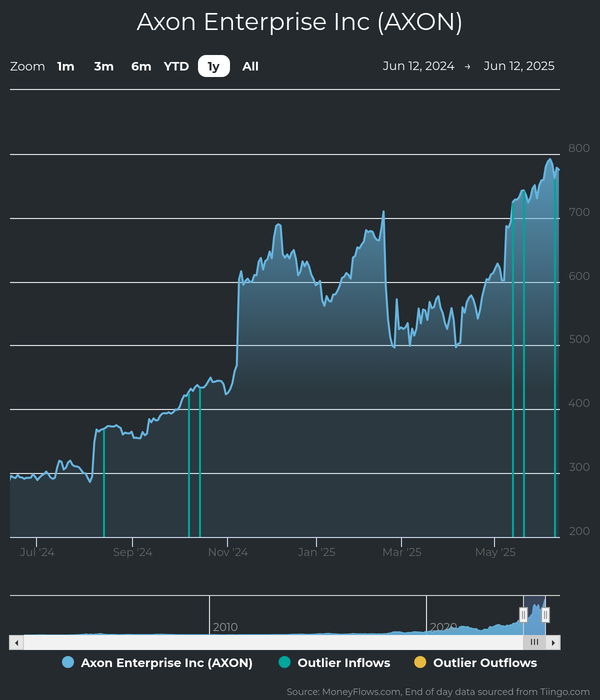The image size is (600, 700).
Task: Click the teal Outlier Inflows legend marker
Action: click(x=284, y=662)
